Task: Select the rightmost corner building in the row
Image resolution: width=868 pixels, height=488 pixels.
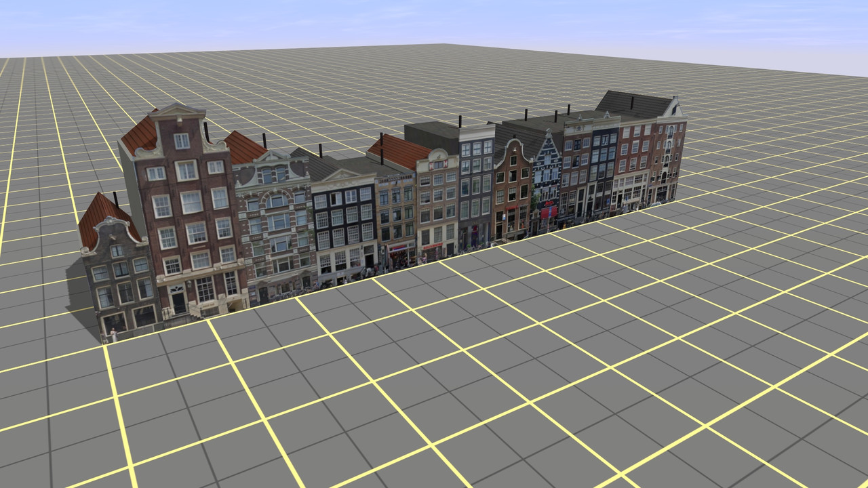Action: coord(663,150)
